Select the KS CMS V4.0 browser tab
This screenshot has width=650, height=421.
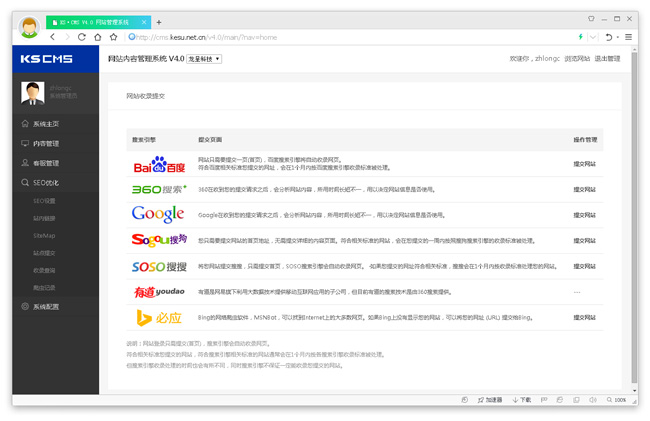point(98,22)
